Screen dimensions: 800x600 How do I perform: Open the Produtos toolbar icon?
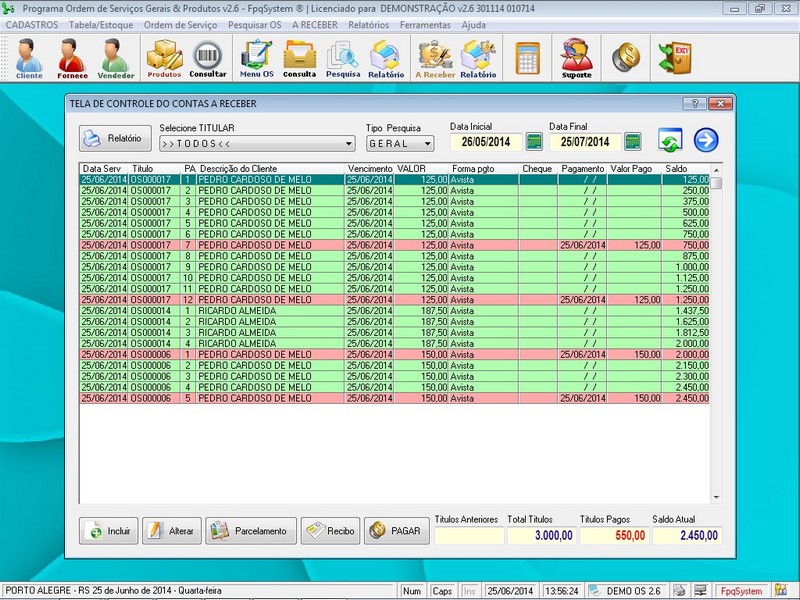point(164,58)
